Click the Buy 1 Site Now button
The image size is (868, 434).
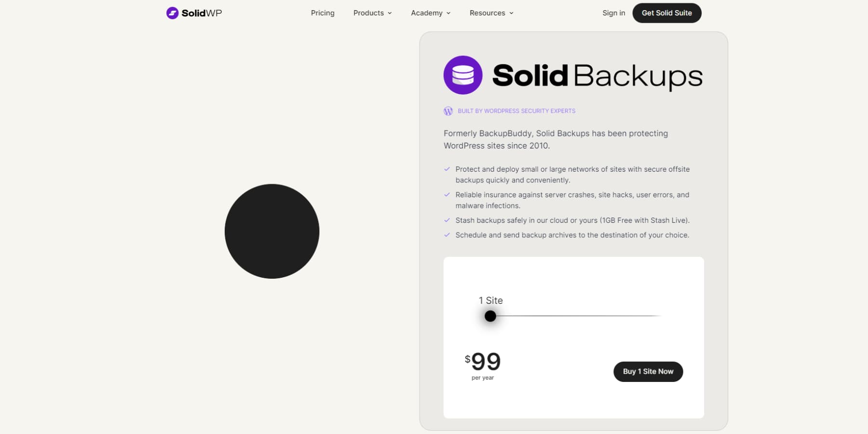(x=648, y=371)
